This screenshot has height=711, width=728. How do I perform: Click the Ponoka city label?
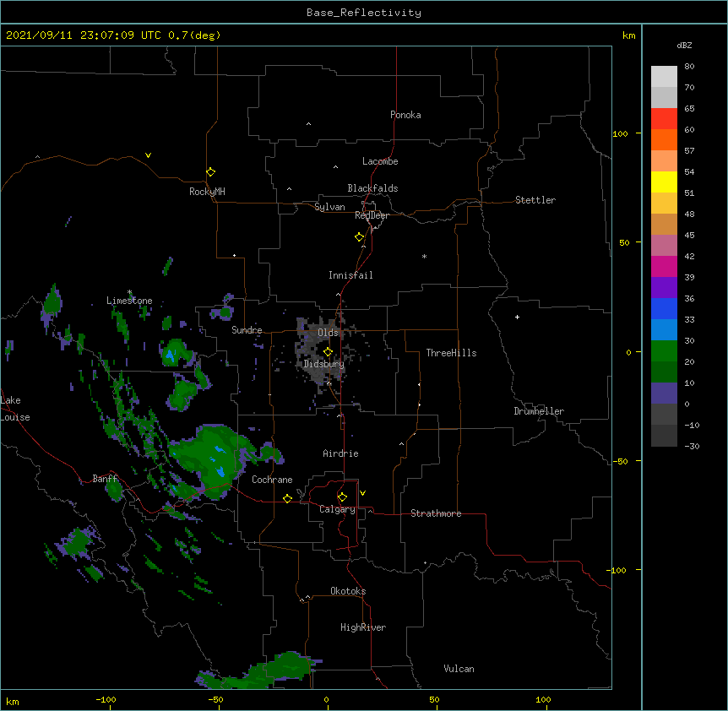[x=405, y=115]
